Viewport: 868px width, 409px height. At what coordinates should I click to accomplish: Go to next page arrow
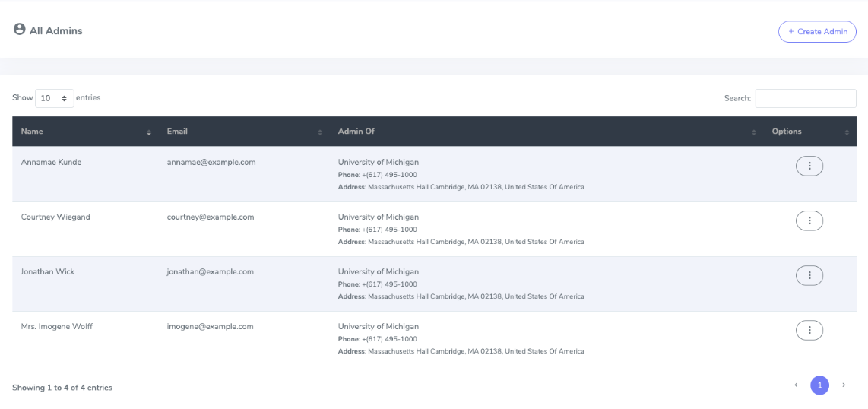click(x=844, y=385)
